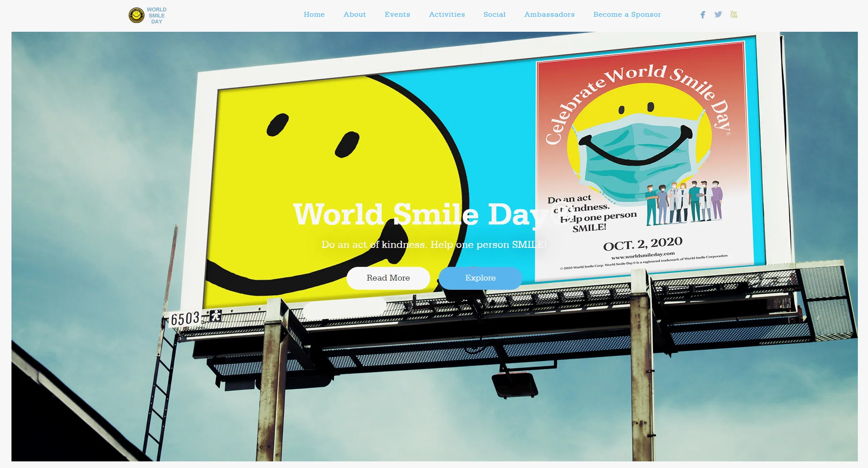Navigate to Activities
The width and height of the screenshot is (868, 468).
(447, 15)
